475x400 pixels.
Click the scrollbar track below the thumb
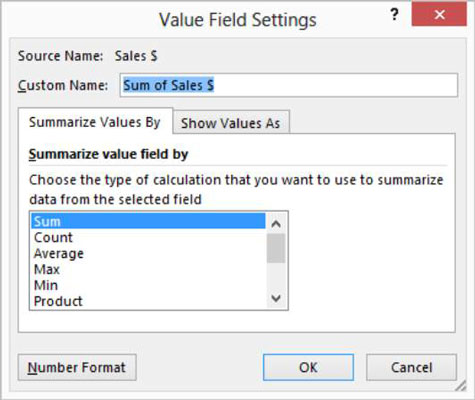click(276, 277)
